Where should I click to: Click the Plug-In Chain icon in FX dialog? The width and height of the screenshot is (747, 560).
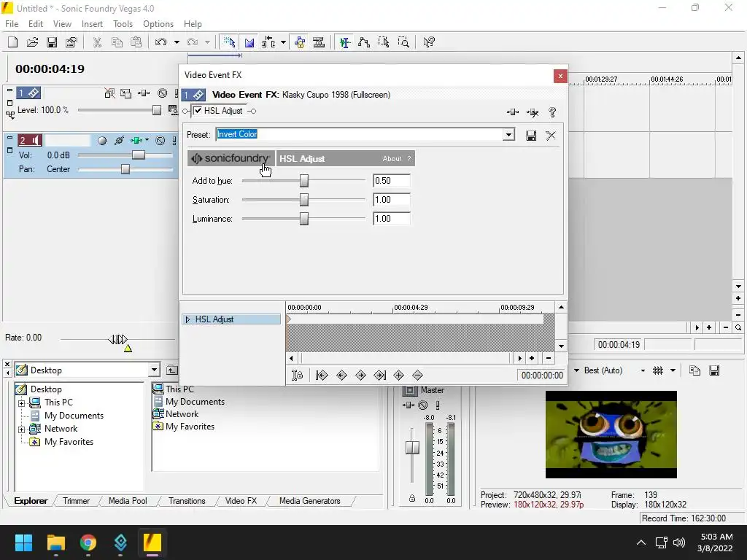[x=513, y=112]
